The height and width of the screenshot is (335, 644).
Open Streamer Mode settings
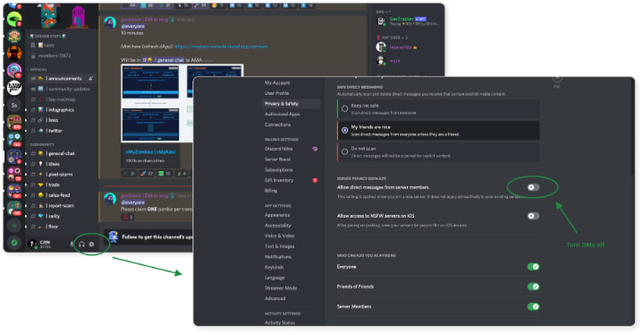click(281, 288)
